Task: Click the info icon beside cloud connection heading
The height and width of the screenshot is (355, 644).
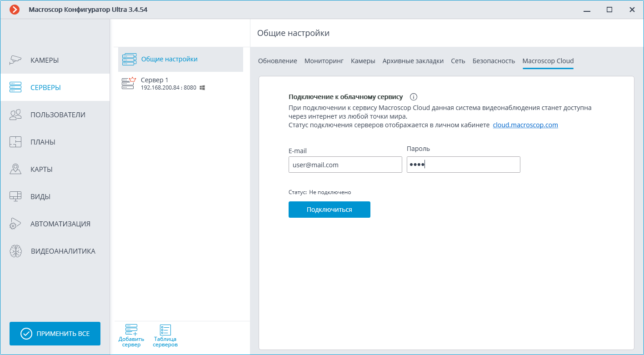Action: click(x=414, y=97)
